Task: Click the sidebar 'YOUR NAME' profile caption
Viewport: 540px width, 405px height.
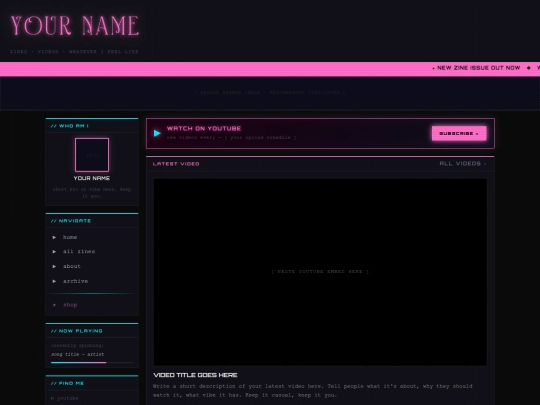Action: click(x=92, y=178)
